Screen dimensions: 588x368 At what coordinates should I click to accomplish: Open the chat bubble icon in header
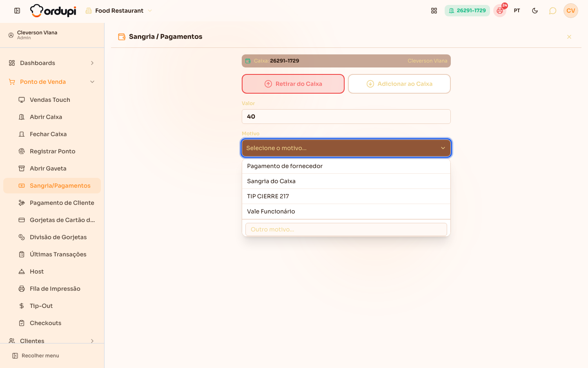pyautogui.click(x=552, y=11)
